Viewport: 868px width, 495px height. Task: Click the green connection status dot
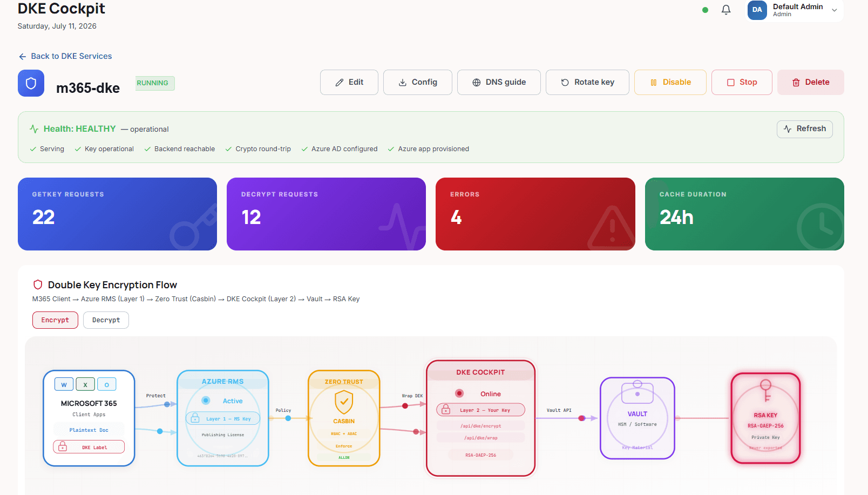705,10
